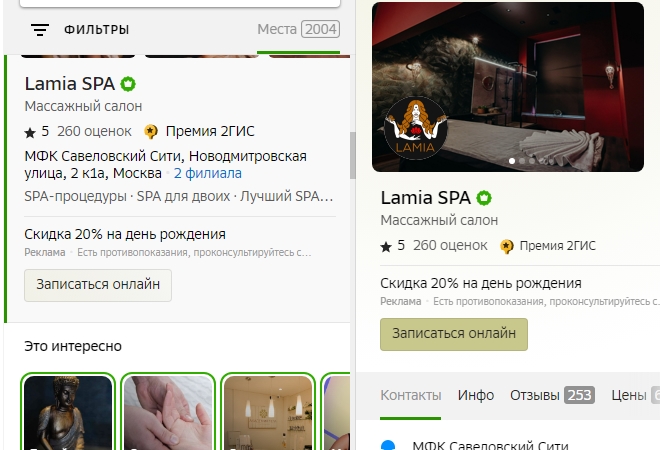Click the 2GIS award medal icon in listing

(x=151, y=131)
